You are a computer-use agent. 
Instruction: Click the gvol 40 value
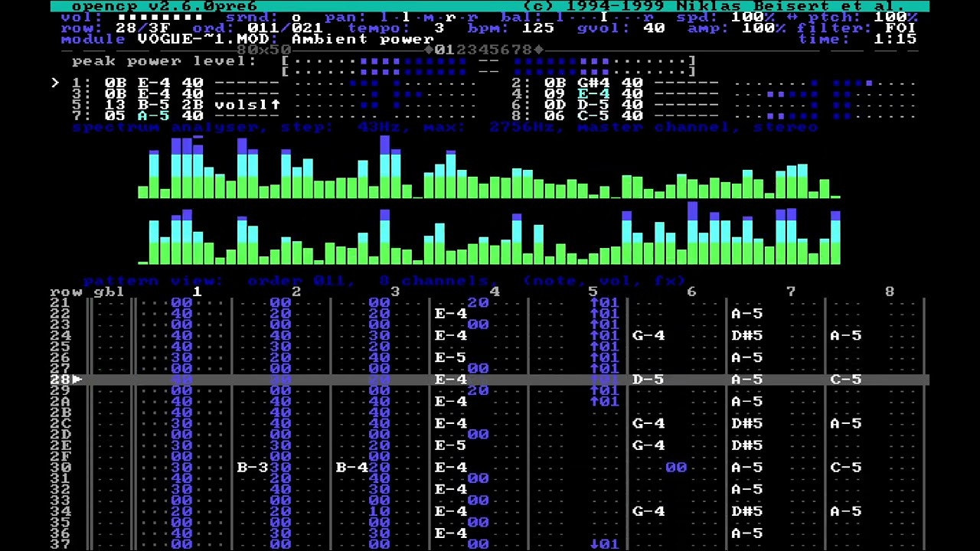point(654,28)
